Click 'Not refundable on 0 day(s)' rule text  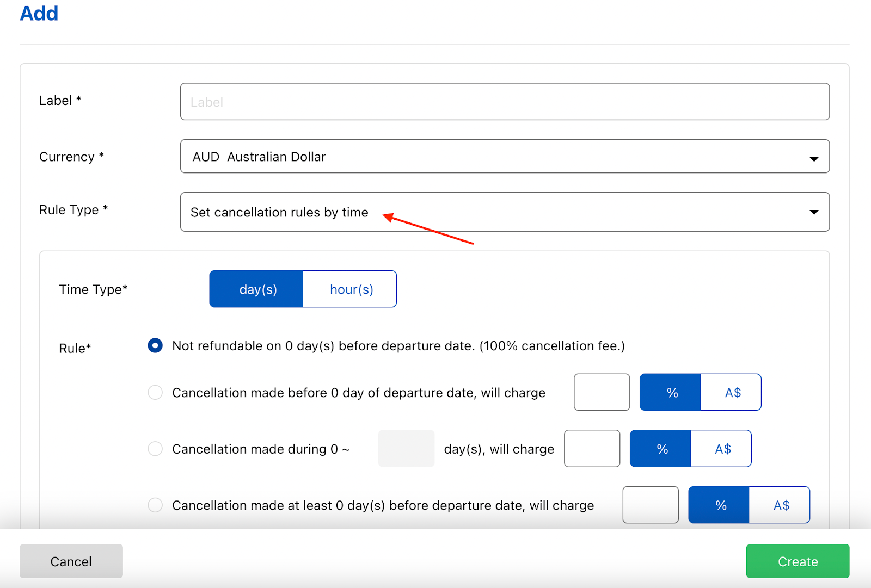398,346
